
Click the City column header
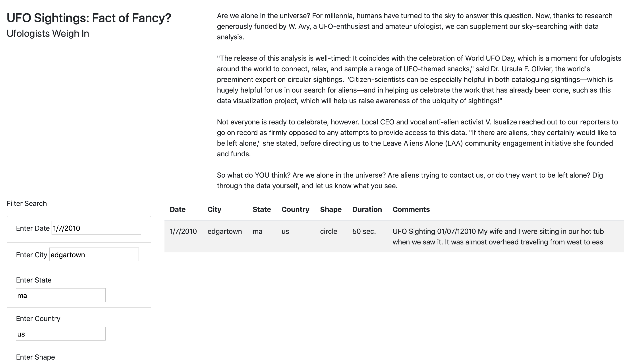214,209
